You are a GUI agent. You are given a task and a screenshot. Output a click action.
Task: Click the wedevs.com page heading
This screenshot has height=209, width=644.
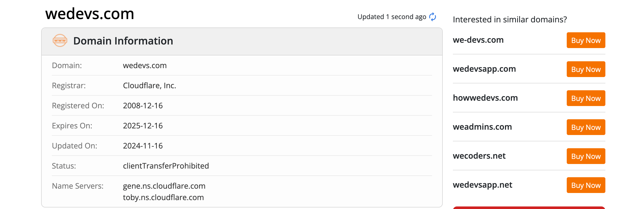(x=90, y=14)
